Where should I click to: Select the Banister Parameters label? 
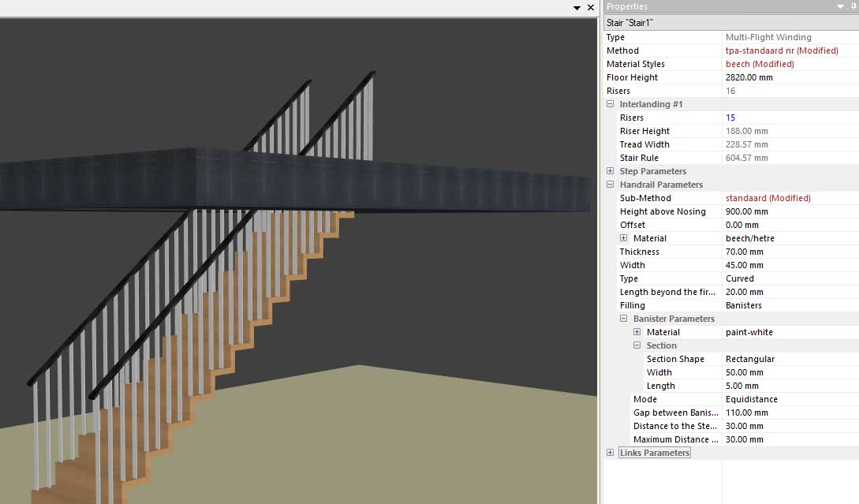click(674, 319)
